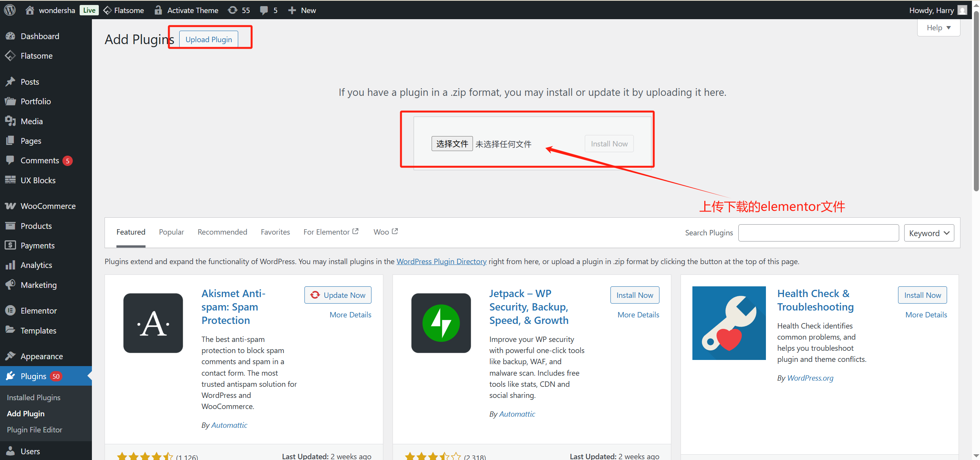Expand the Help dropdown

[x=938, y=28]
